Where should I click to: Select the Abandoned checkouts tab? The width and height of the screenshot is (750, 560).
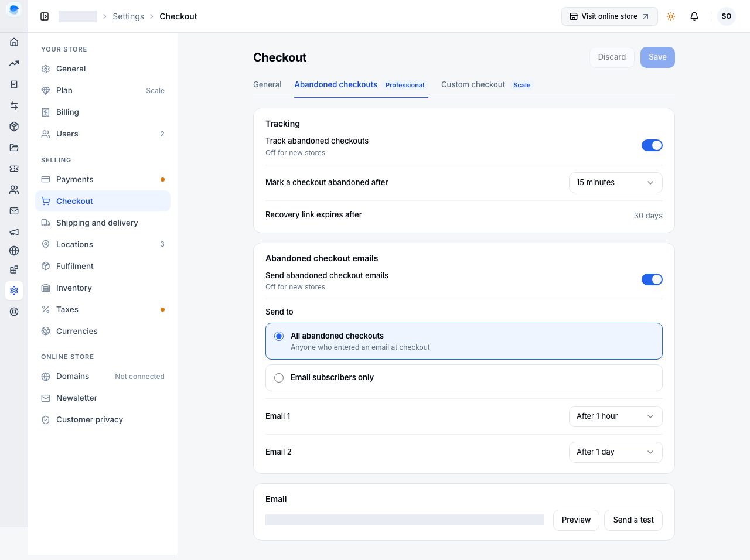(361, 85)
